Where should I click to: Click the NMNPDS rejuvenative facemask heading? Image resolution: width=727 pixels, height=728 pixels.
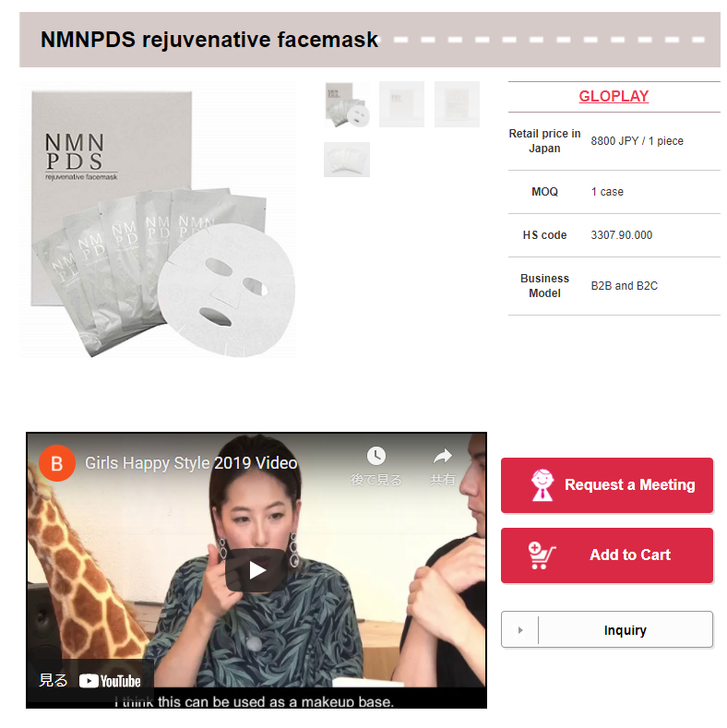(209, 40)
